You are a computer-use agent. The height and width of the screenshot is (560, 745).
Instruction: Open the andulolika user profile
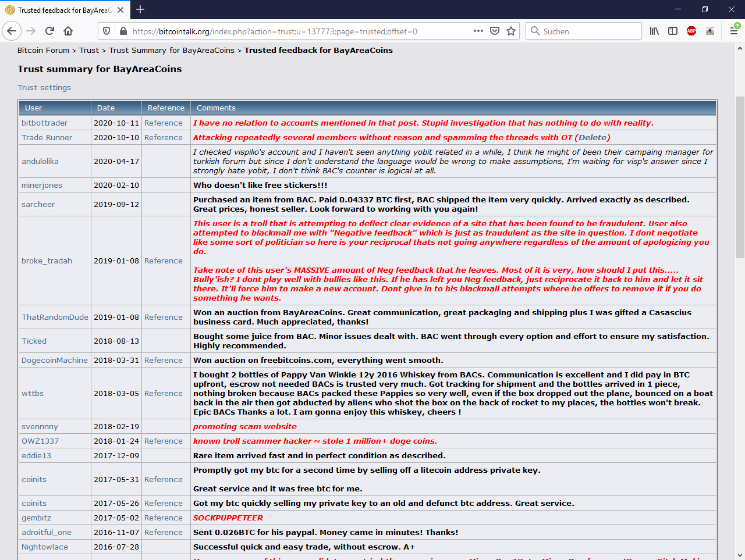pyautogui.click(x=40, y=162)
